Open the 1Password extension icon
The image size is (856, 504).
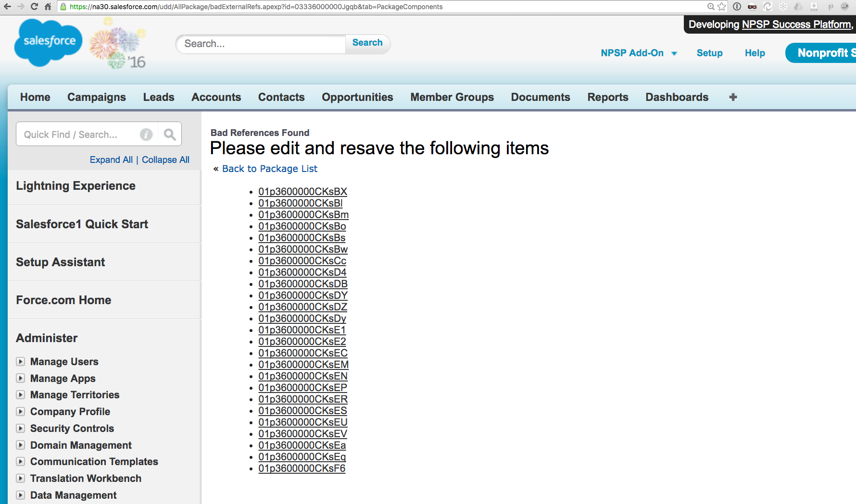click(737, 7)
